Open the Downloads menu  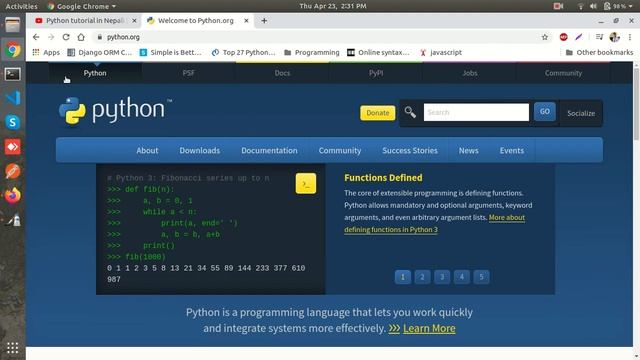click(x=200, y=151)
